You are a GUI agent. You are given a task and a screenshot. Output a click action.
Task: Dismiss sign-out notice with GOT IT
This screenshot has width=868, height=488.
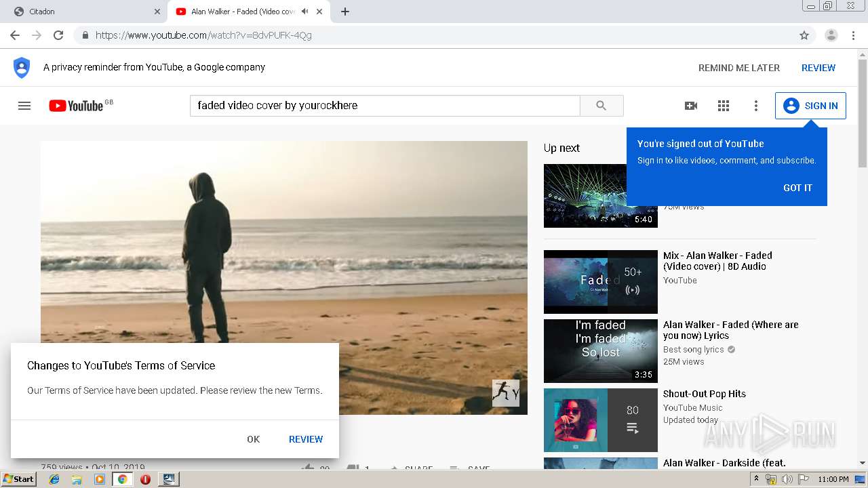pos(797,188)
